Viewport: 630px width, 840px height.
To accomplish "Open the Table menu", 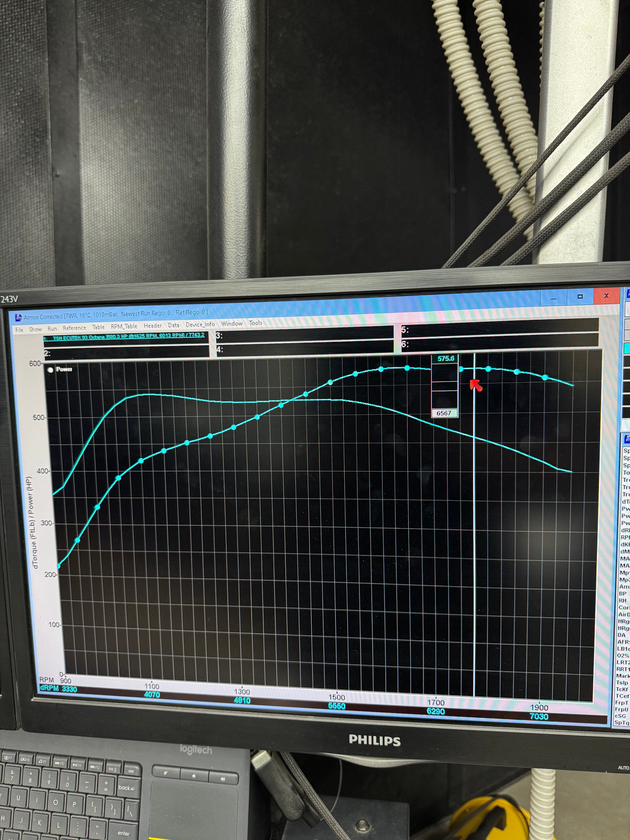I will point(98,327).
